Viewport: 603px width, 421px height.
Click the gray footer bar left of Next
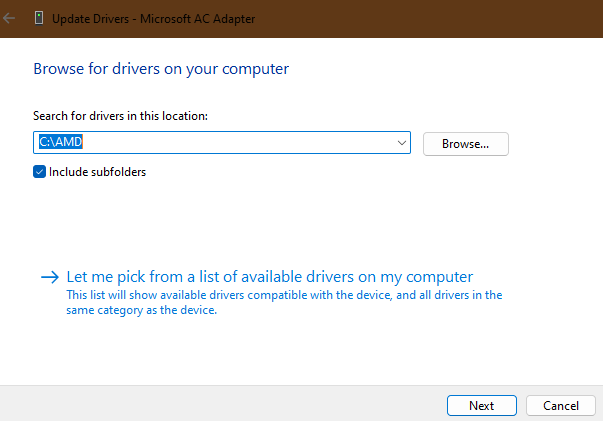coord(220,404)
